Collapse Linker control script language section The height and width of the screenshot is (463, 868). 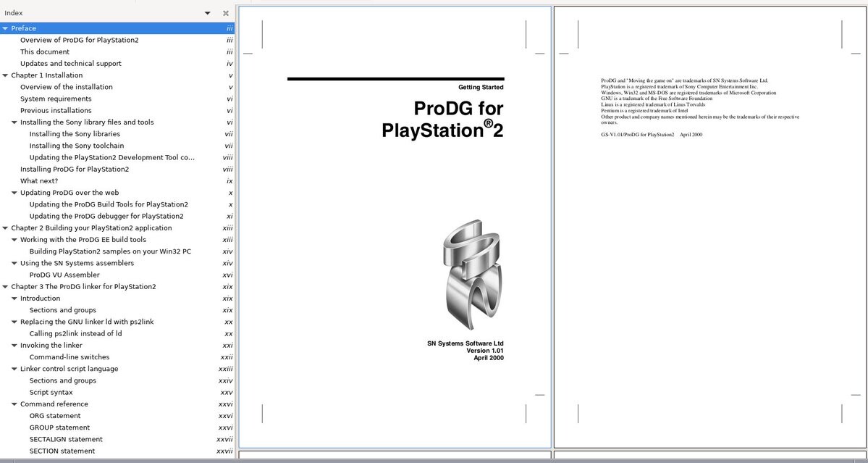pos(14,369)
